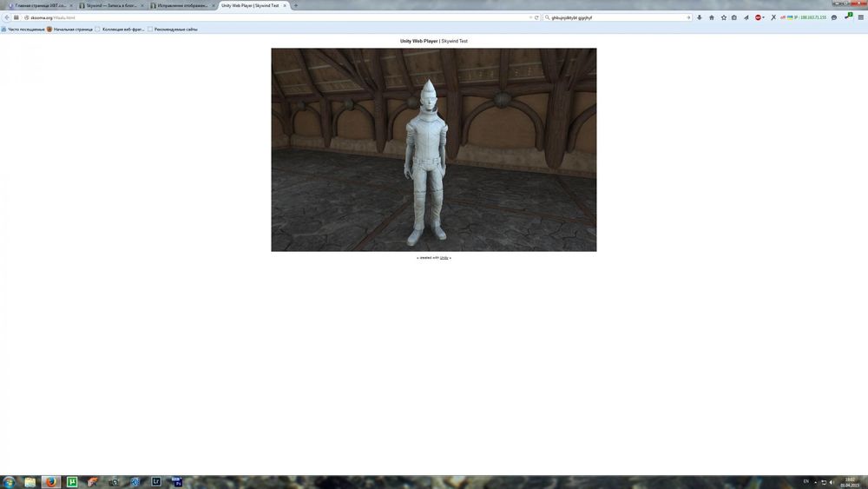
Task: Reload the page with the refresh icon
Action: tap(536, 17)
